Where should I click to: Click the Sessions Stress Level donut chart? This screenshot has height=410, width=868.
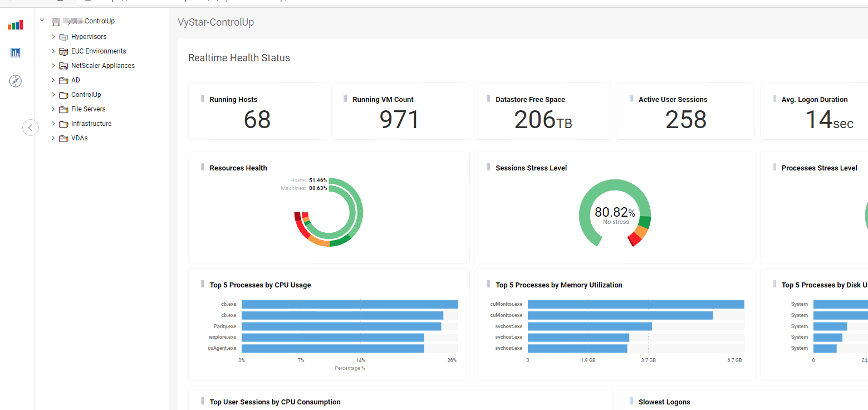point(615,213)
